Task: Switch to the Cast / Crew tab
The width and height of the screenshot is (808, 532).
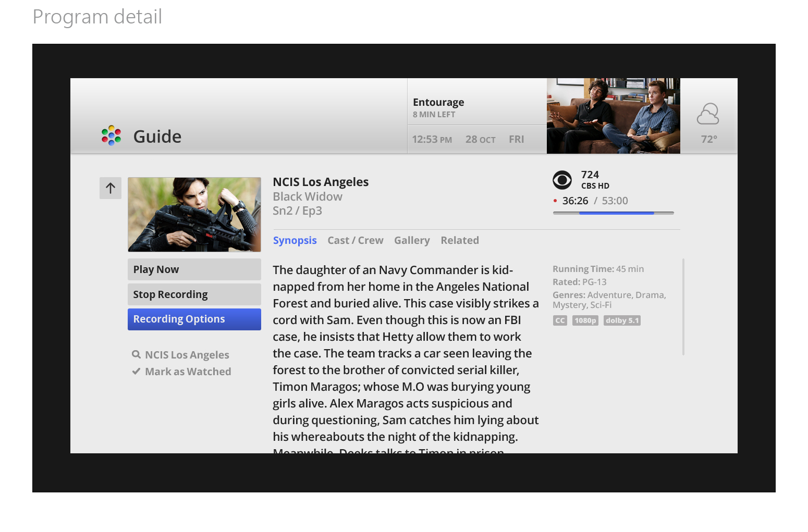Action: 356,240
